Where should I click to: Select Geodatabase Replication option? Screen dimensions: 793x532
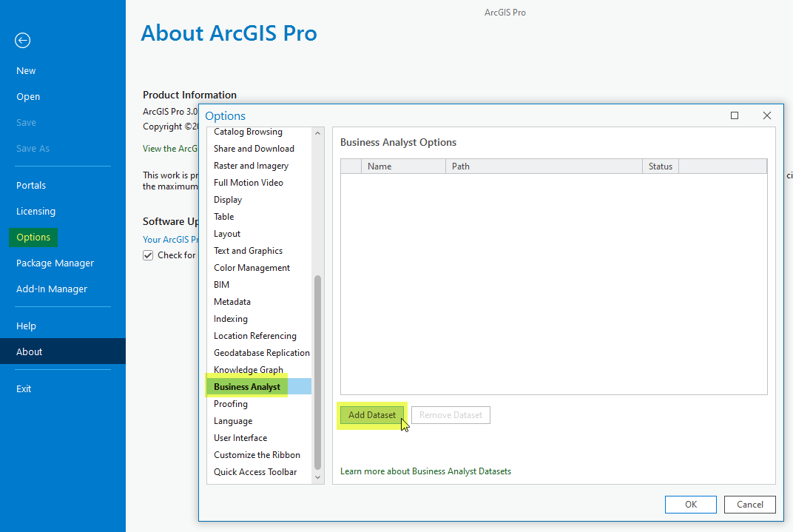click(261, 353)
